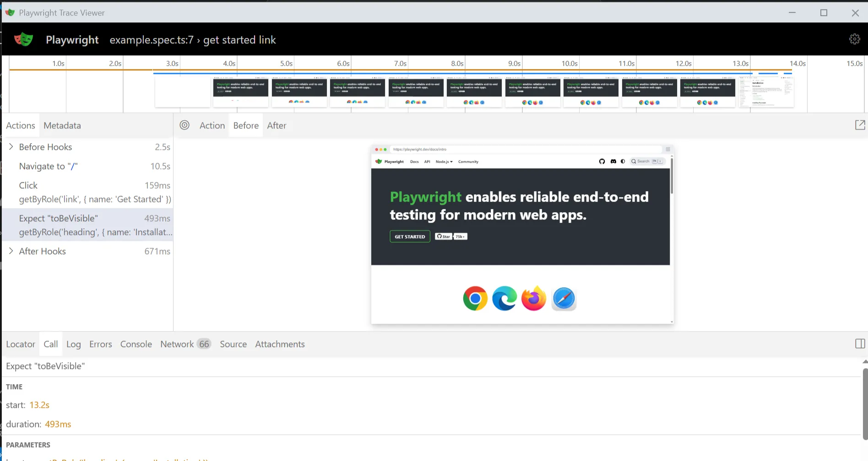The image size is (868, 461).
Task: Click GET STARTED button in snapshot
Action: [410, 236]
